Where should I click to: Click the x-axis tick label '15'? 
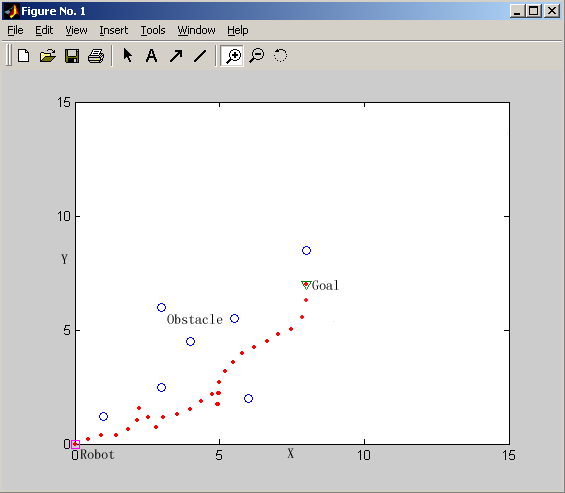click(x=509, y=456)
